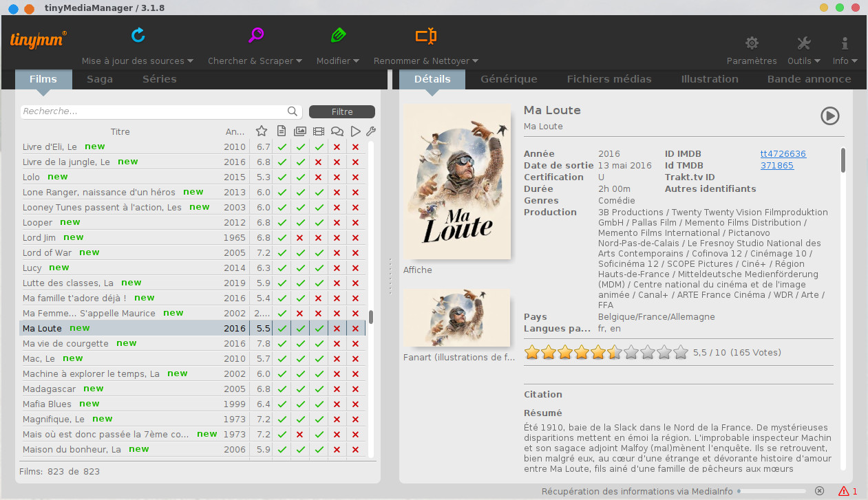Screen dimensions: 868x500
Task: Switch to the Saga tab
Action: (x=100, y=79)
